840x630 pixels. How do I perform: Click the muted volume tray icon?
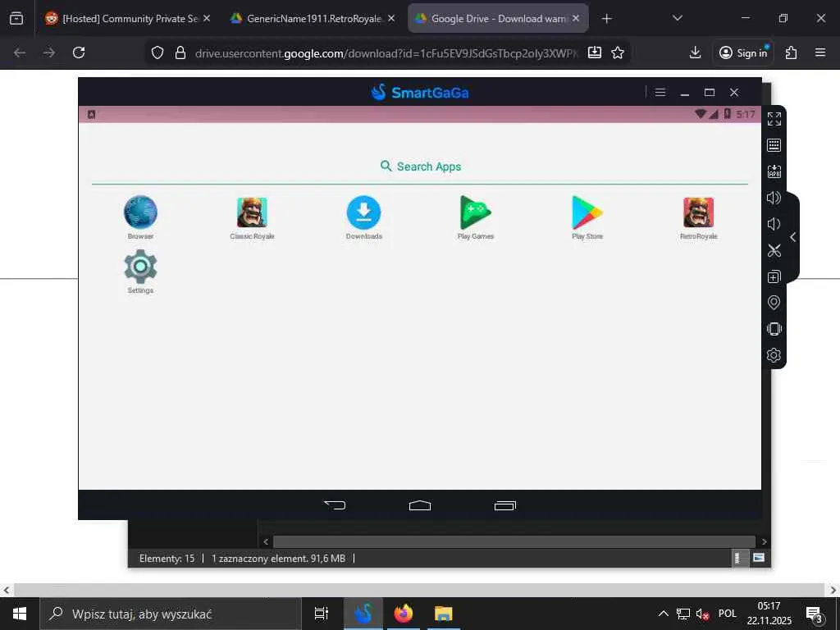coord(702,614)
